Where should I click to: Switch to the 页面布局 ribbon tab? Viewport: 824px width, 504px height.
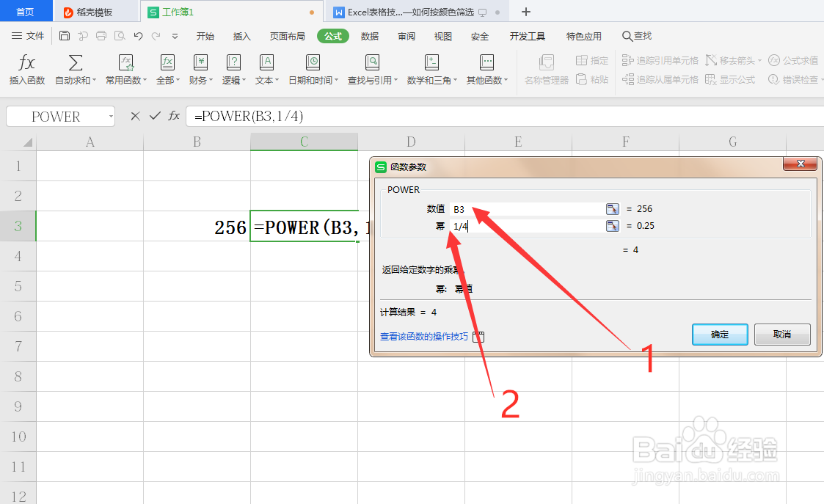(x=287, y=36)
